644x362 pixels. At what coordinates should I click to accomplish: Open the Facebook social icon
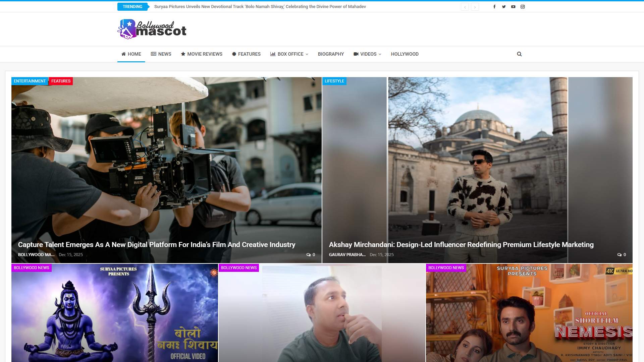tap(494, 7)
